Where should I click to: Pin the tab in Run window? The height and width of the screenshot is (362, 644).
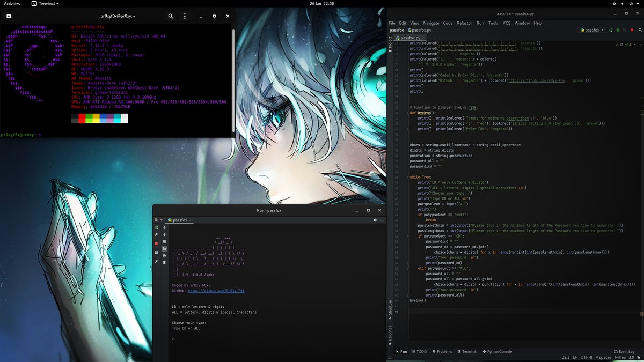pyautogui.click(x=156, y=261)
